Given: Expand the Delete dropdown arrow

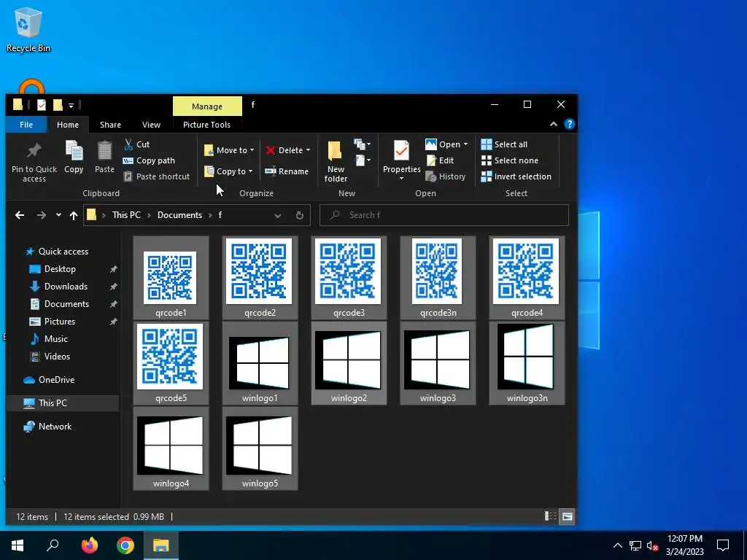Looking at the screenshot, I should click(x=309, y=150).
